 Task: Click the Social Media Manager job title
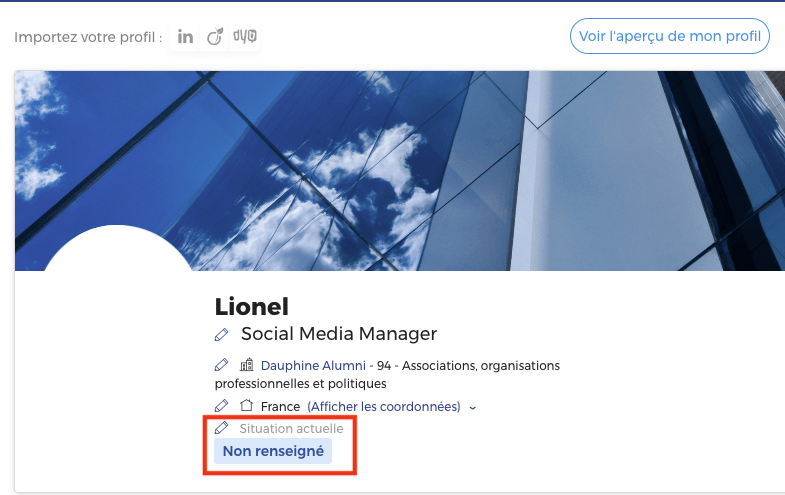(x=339, y=334)
